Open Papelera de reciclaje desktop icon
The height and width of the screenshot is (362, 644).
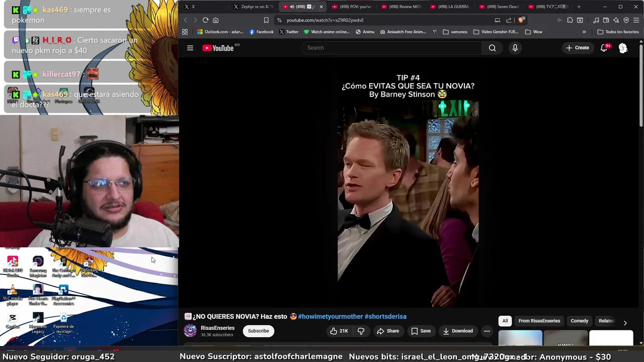click(x=63, y=323)
